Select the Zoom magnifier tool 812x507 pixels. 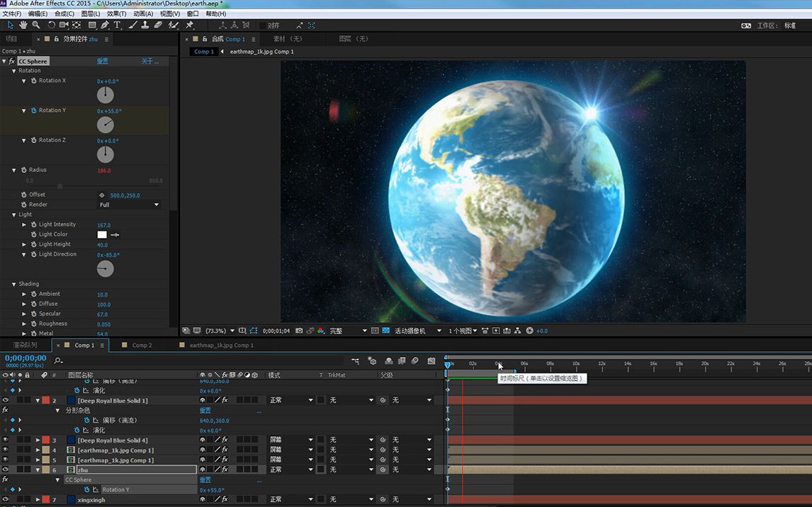36,25
